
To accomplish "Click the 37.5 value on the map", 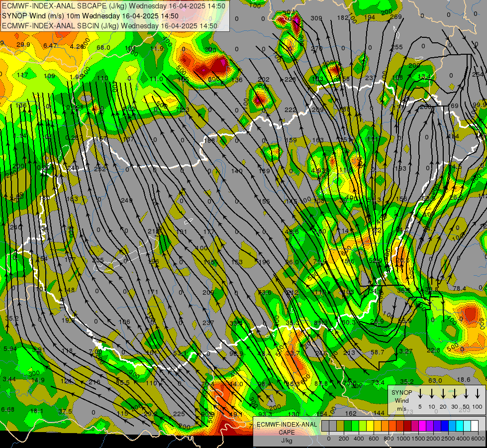I will click(65, 412).
